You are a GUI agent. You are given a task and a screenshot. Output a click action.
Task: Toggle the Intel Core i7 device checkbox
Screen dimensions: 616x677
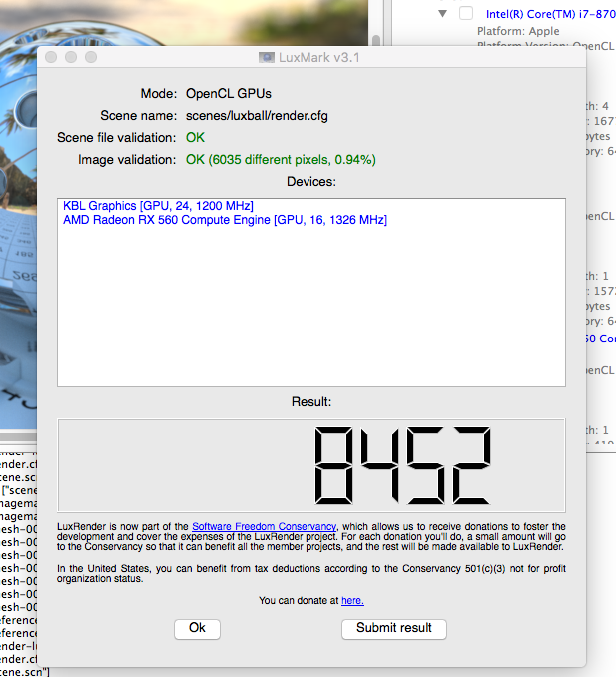(466, 13)
